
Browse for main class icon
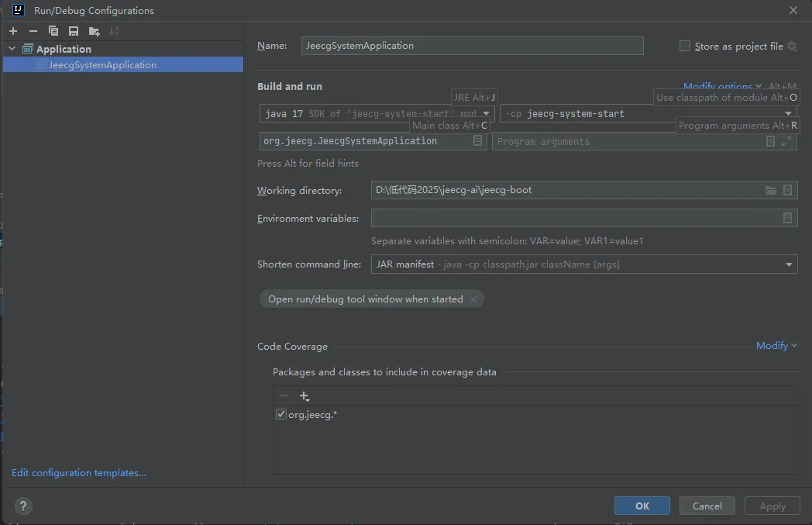(477, 141)
